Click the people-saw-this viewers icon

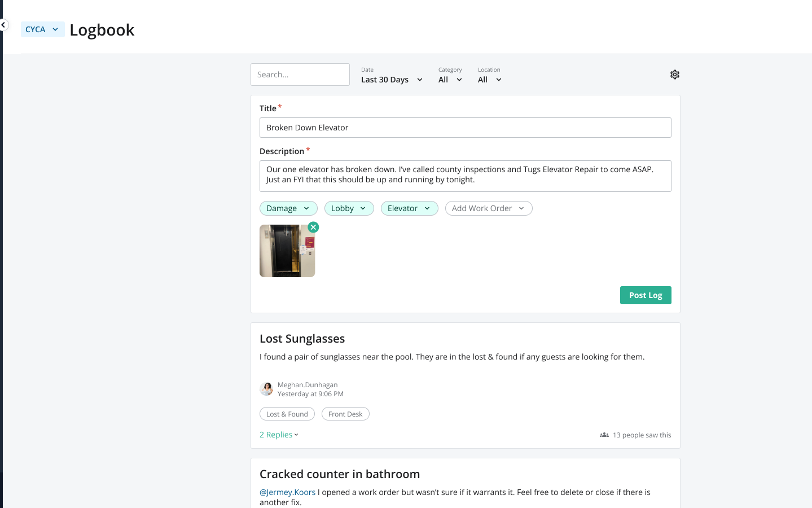604,435
